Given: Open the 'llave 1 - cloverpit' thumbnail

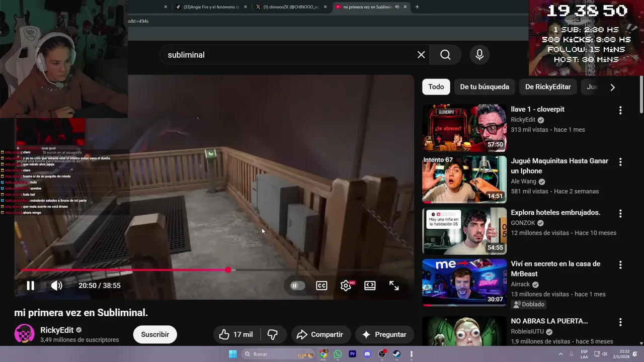Looking at the screenshot, I should tap(464, 128).
